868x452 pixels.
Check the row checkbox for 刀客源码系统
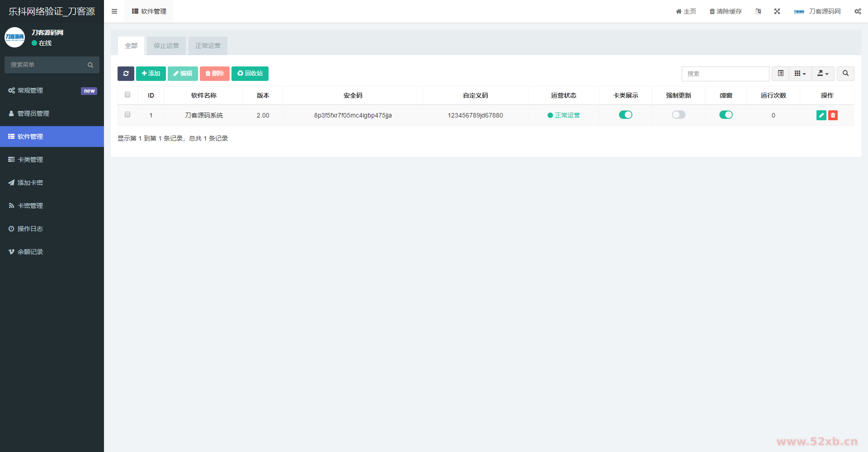(127, 115)
